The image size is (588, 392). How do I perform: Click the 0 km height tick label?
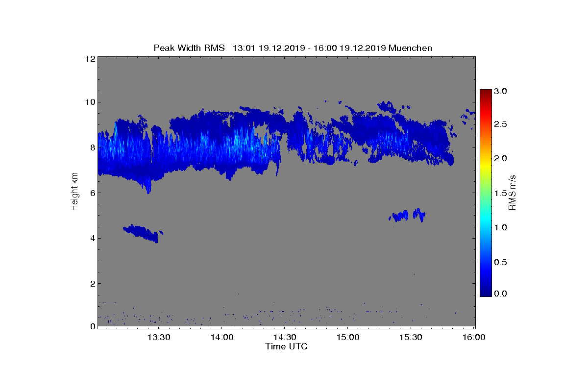pyautogui.click(x=92, y=327)
